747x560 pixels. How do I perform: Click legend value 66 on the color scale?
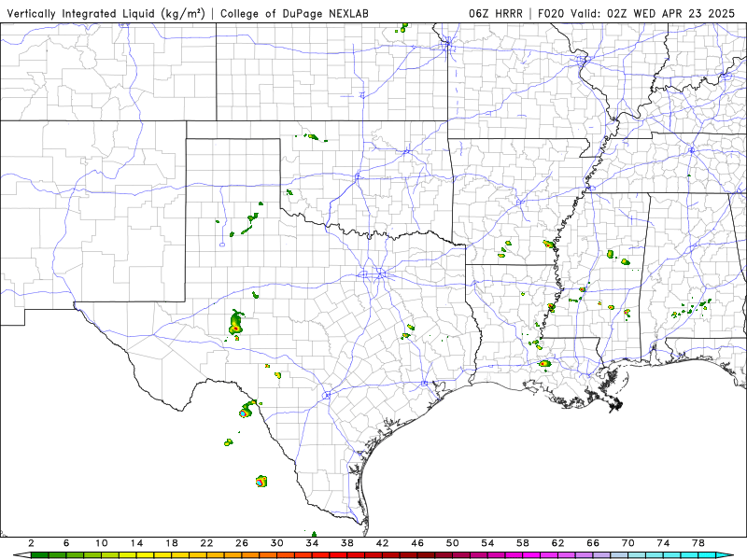593,543
